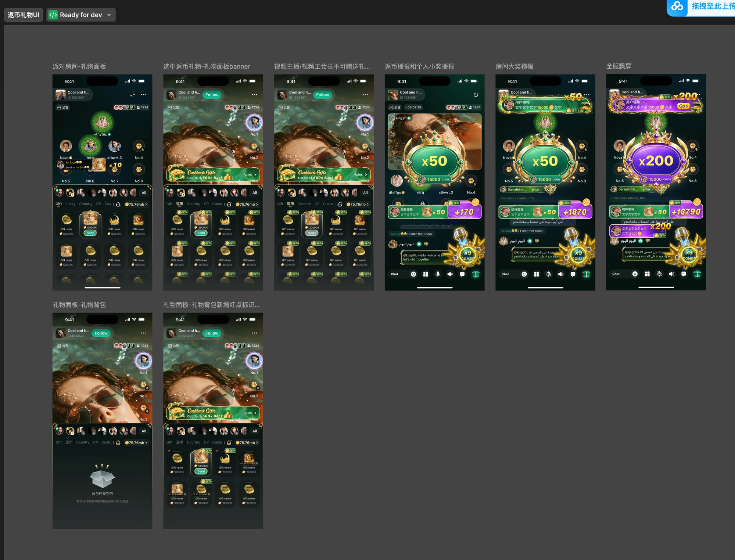The image size is (735, 560).
Task: Toggle the muted microphone in 全服飘屏 frame
Action: pyautogui.click(x=659, y=274)
